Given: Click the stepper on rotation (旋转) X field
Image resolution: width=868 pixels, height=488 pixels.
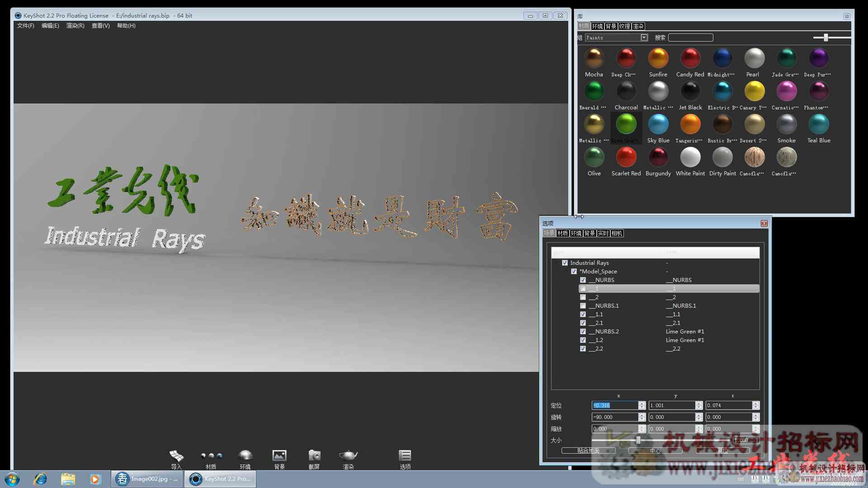Looking at the screenshot, I should click(x=642, y=417).
